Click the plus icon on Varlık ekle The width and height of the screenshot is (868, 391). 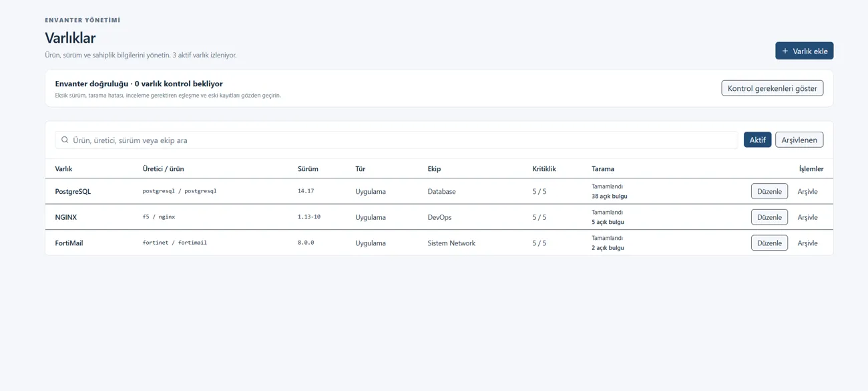785,51
